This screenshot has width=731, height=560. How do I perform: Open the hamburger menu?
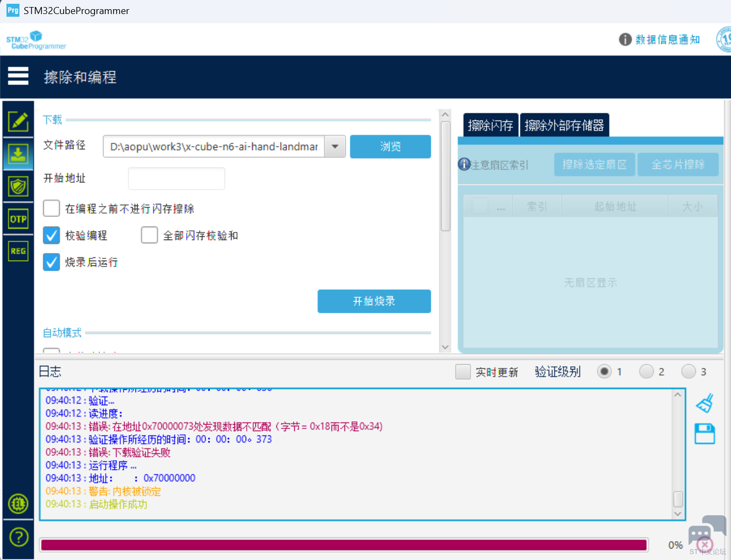point(18,76)
